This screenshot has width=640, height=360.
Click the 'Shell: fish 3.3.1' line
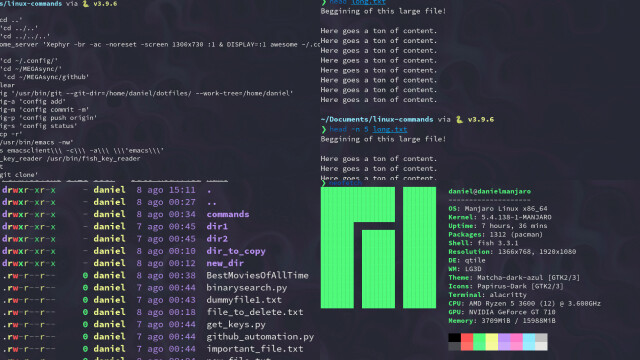[x=483, y=243]
